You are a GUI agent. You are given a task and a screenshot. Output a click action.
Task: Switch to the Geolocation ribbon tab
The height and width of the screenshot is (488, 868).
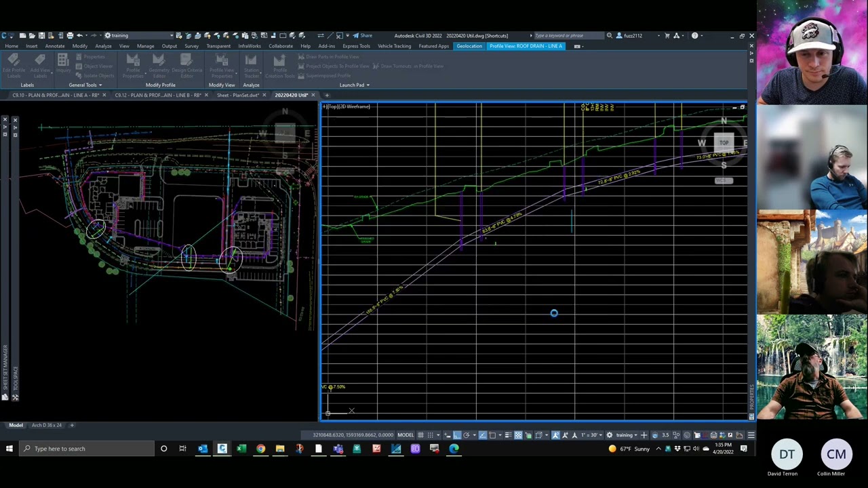(x=469, y=46)
